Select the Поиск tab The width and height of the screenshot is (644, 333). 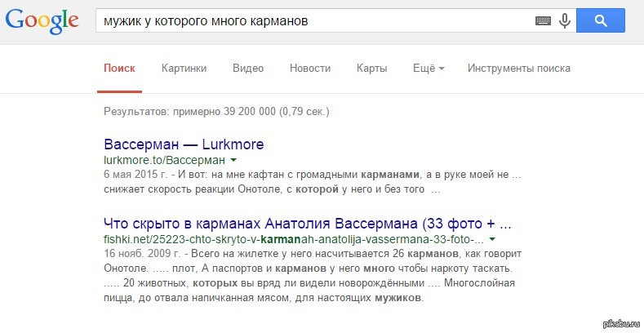pyautogui.click(x=119, y=69)
